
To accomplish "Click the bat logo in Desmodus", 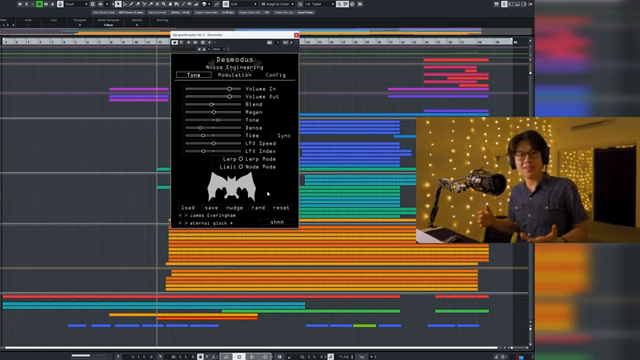I will click(x=232, y=187).
